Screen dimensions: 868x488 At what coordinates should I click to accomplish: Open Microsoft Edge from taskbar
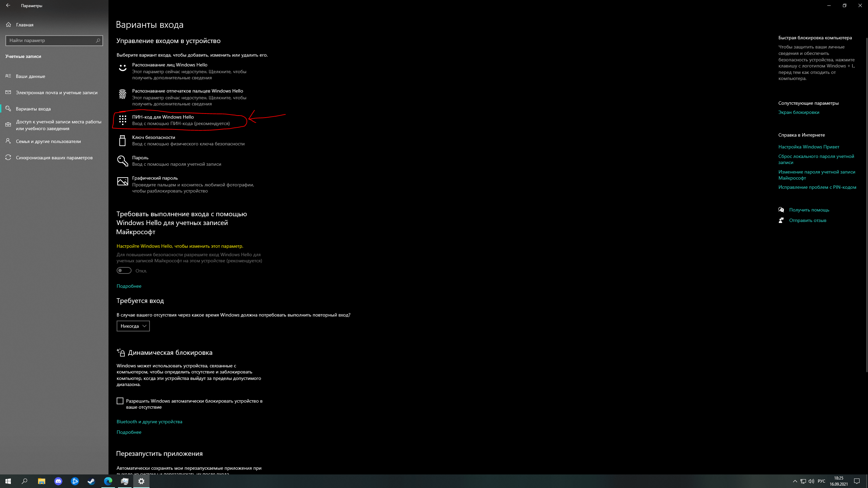108,481
